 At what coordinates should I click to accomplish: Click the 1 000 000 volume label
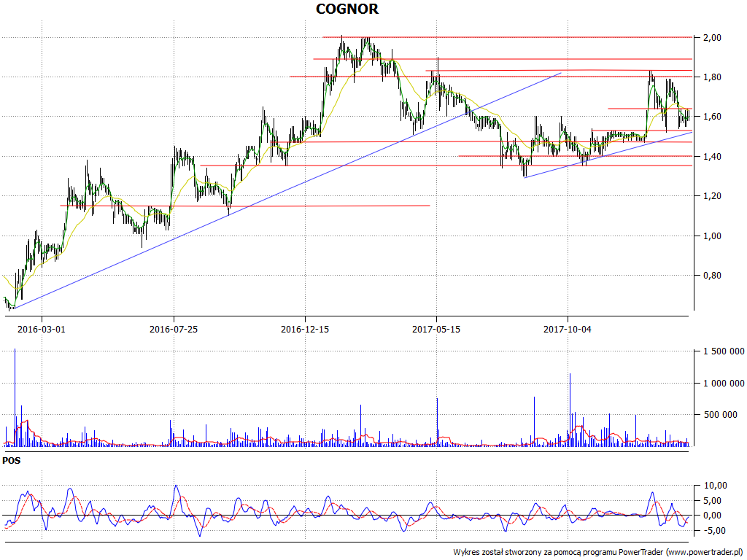pyautogui.click(x=724, y=384)
